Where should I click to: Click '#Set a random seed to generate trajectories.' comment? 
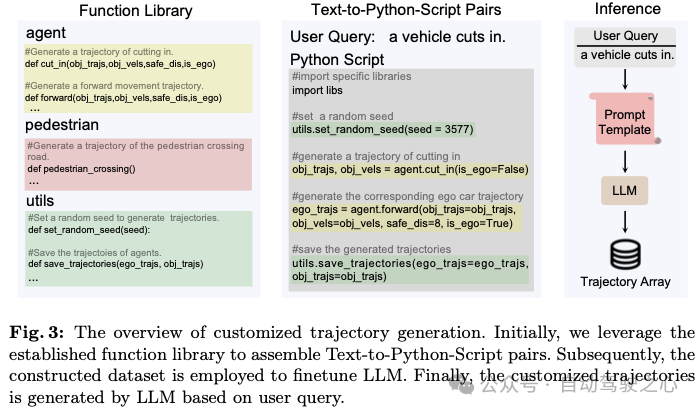[123, 218]
